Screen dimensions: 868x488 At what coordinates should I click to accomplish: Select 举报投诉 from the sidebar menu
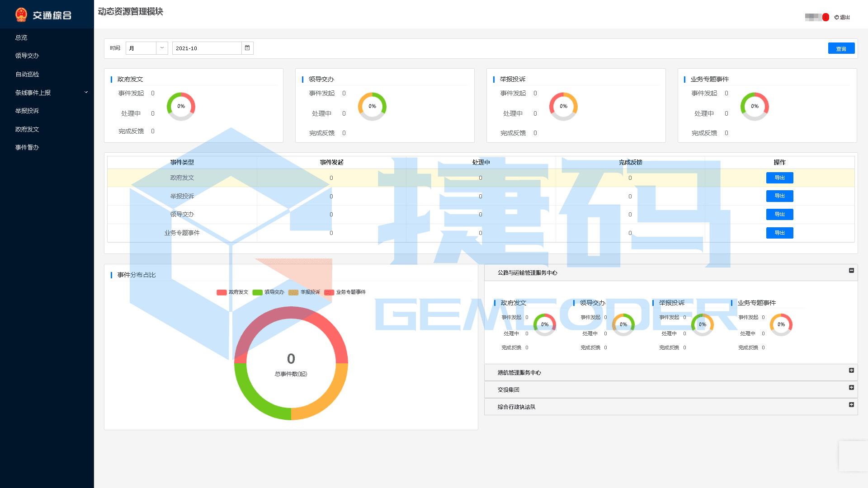pyautogui.click(x=27, y=111)
